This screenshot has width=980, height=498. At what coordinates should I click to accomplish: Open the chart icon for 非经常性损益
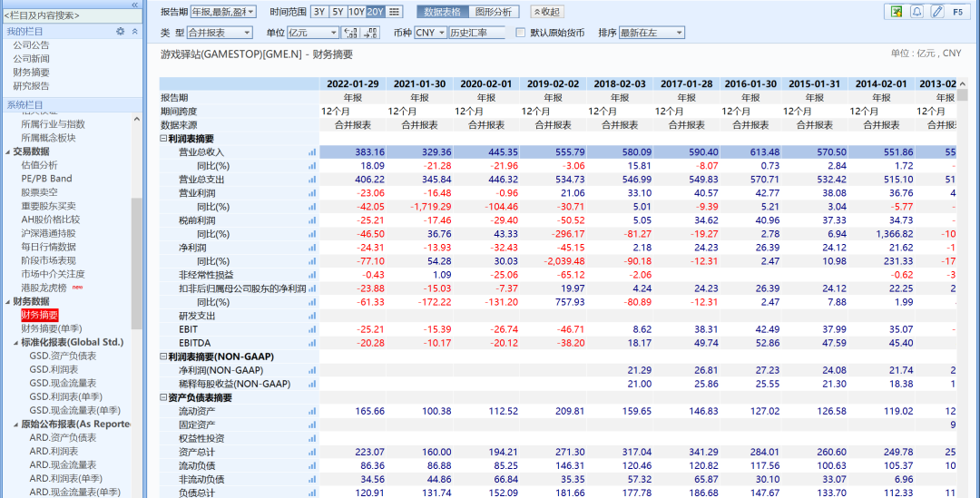click(x=312, y=275)
